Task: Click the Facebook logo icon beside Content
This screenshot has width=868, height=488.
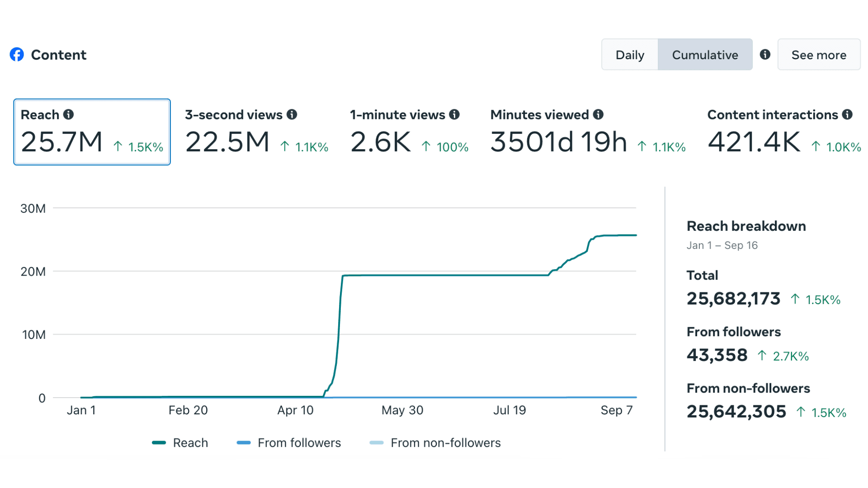Action: coord(17,55)
